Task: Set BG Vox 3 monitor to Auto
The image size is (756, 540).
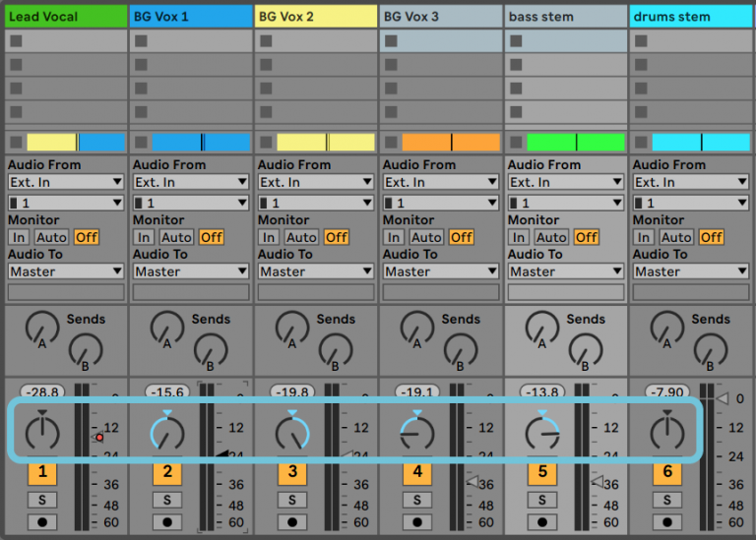Action: tap(426, 237)
